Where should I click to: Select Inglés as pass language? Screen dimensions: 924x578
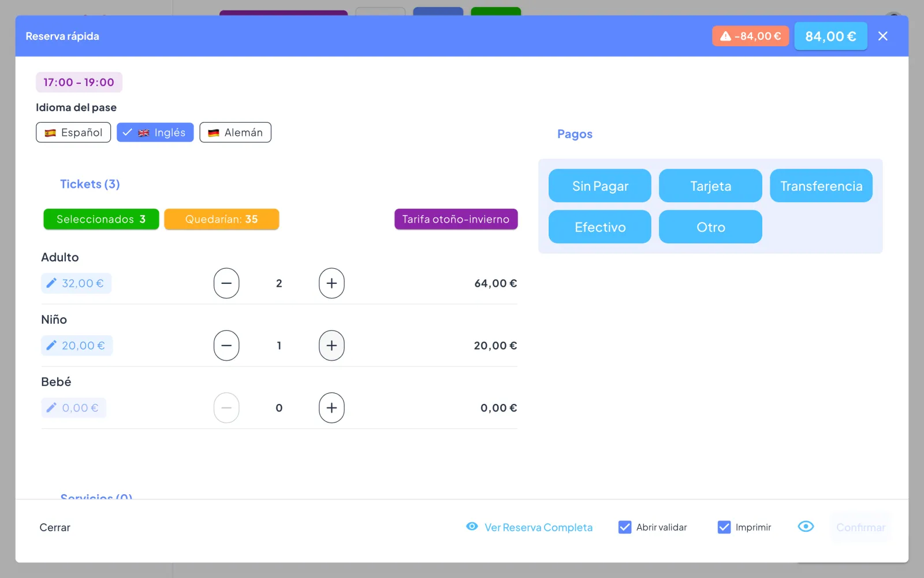tap(155, 132)
